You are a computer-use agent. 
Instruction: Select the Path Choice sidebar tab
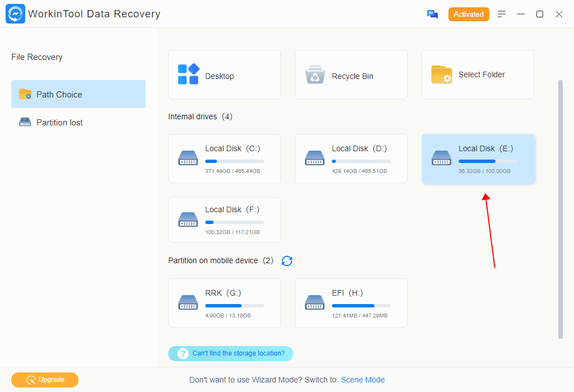coord(78,94)
